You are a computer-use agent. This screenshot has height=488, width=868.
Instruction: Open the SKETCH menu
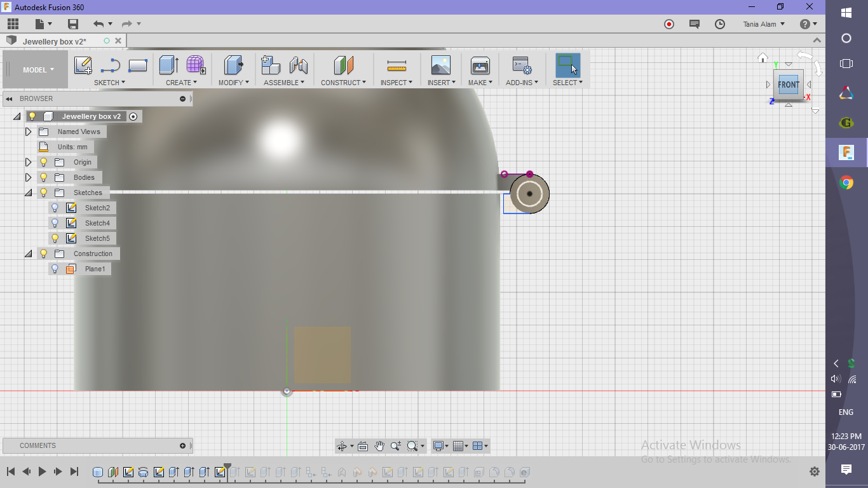pyautogui.click(x=109, y=83)
